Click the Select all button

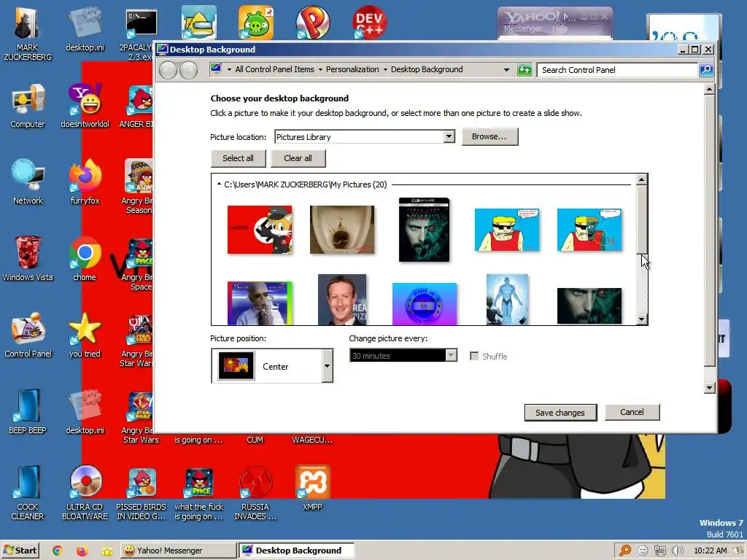pos(239,158)
